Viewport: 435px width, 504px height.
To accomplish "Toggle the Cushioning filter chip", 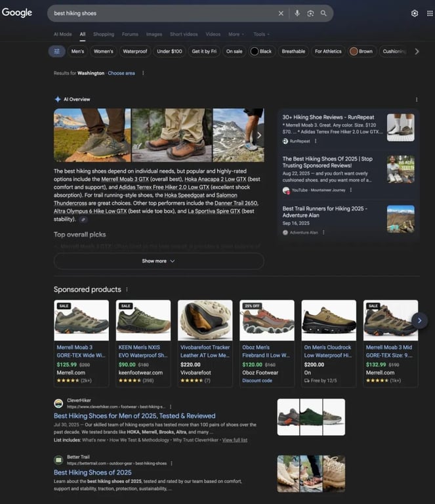I will [394, 51].
